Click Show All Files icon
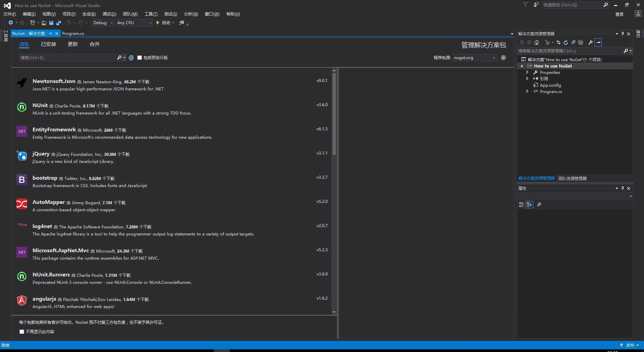 click(581, 42)
